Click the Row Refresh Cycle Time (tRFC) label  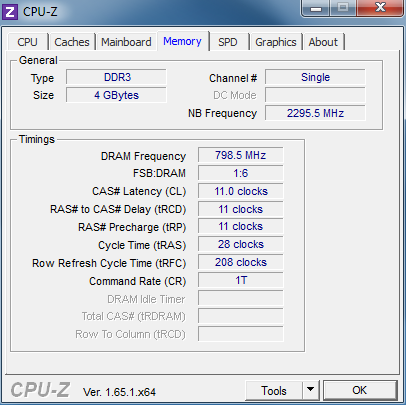pyautogui.click(x=109, y=263)
